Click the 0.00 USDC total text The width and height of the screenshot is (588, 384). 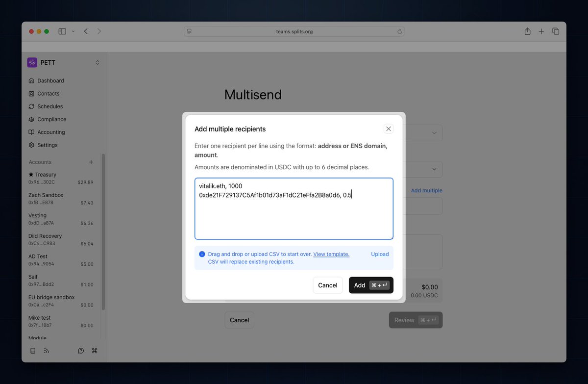tap(424, 295)
